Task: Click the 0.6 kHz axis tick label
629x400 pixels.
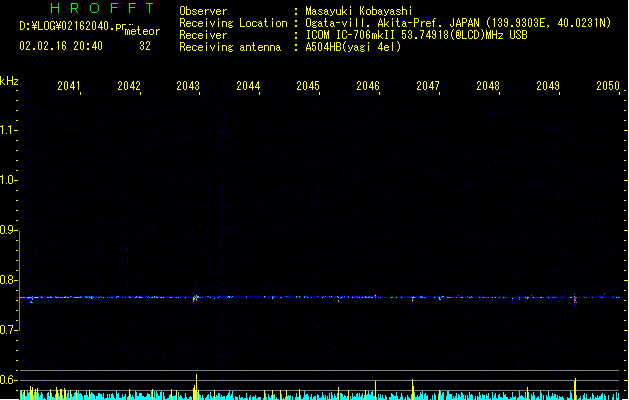Action: click(x=8, y=380)
